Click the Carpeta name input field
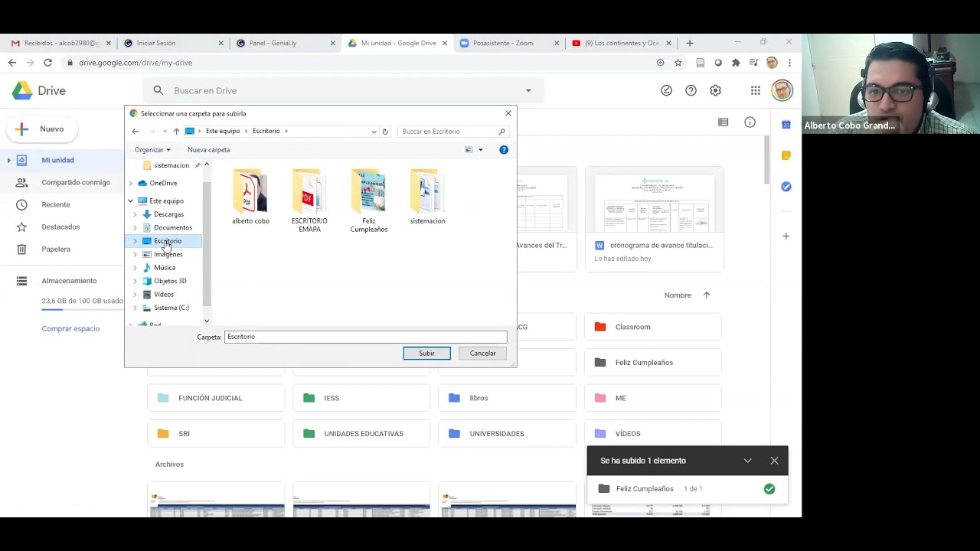 [365, 337]
